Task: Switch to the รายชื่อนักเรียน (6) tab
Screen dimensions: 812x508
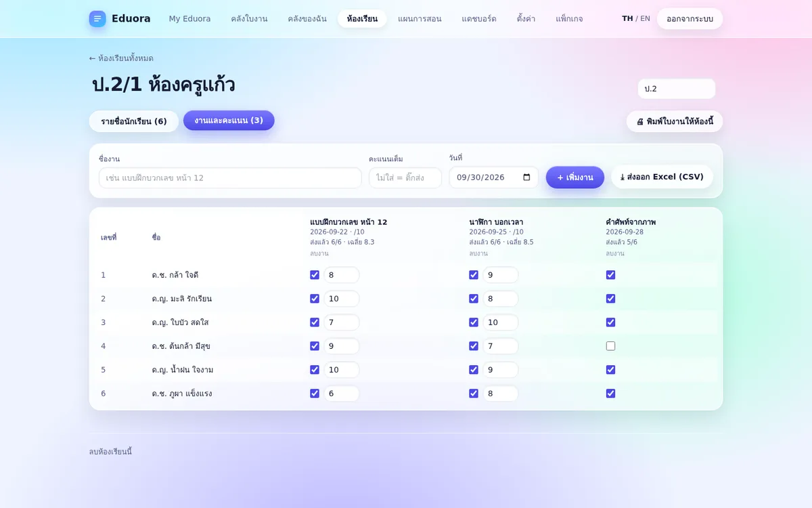Action: click(134, 121)
